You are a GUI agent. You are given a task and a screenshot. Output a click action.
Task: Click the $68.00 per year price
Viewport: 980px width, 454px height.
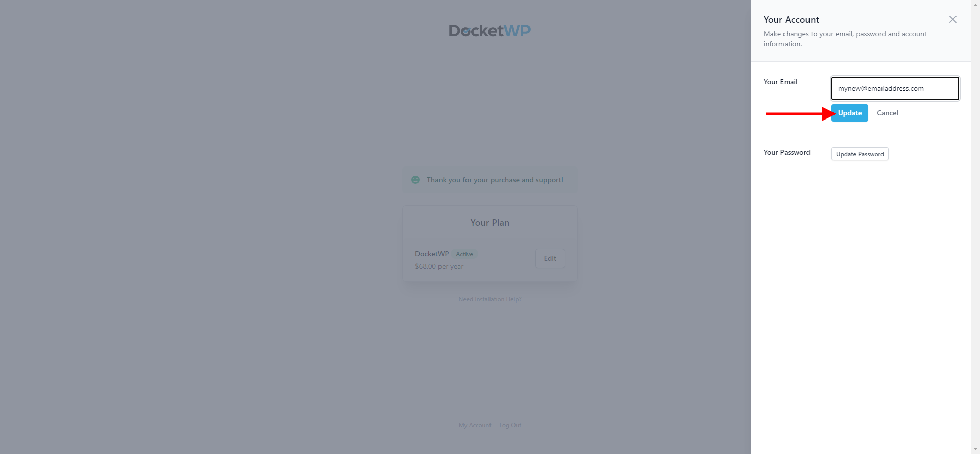[439, 266]
